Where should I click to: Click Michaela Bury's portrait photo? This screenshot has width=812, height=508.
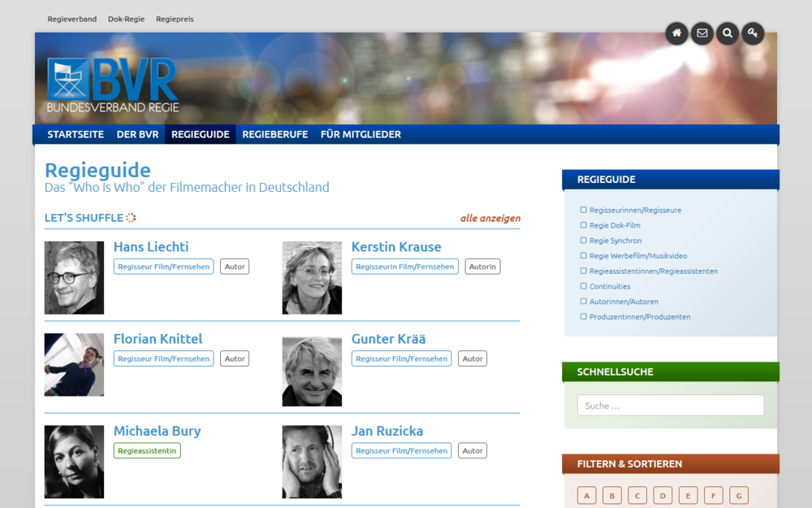(x=74, y=462)
